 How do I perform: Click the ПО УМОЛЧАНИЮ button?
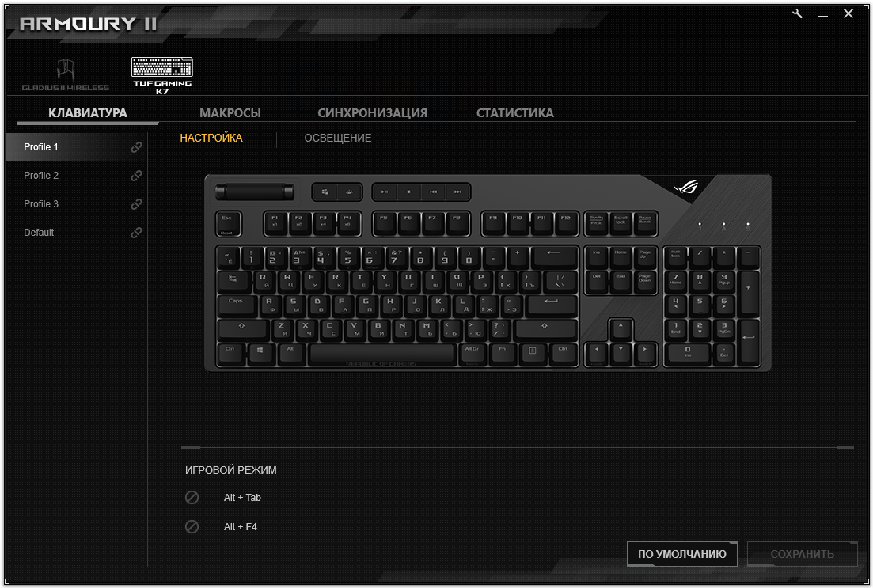pyautogui.click(x=682, y=554)
